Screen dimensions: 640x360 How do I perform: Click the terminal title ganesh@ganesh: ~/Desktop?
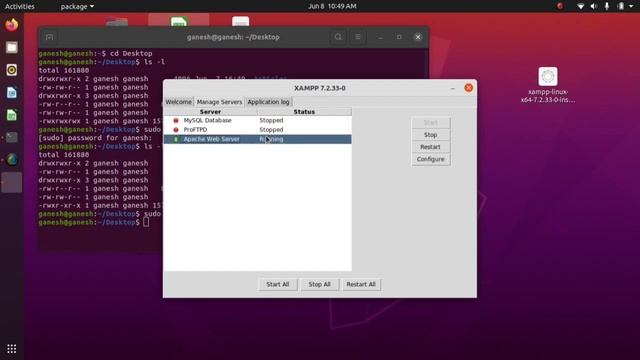click(x=233, y=37)
